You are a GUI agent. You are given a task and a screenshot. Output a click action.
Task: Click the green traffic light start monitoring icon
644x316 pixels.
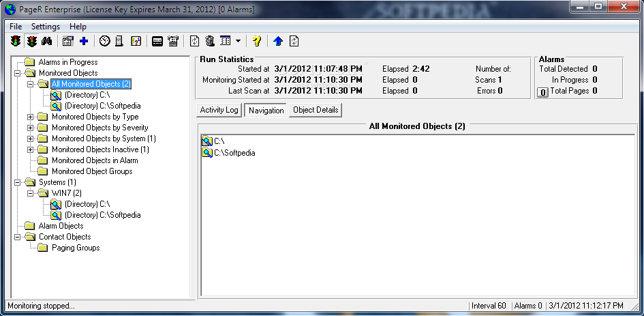tap(16, 41)
